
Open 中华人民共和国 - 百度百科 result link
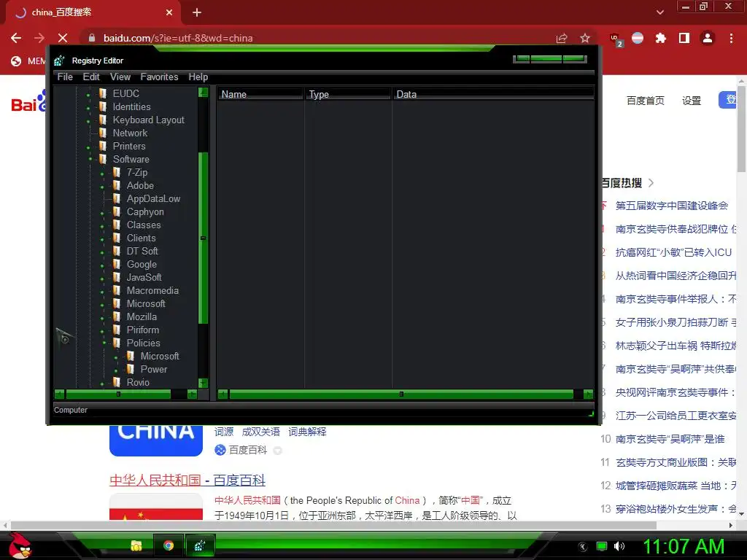(187, 480)
